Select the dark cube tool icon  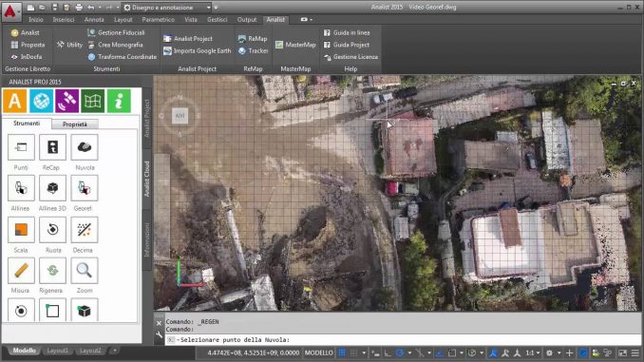[85, 311]
